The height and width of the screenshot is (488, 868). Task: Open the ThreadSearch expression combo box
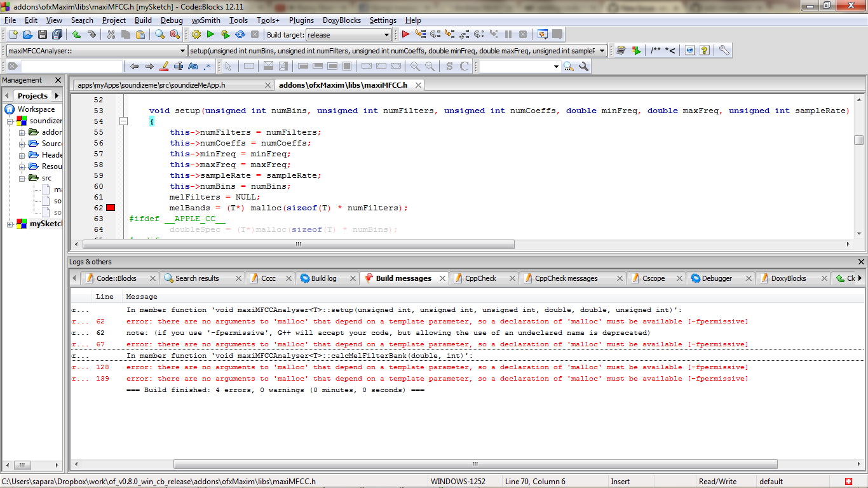click(520, 66)
